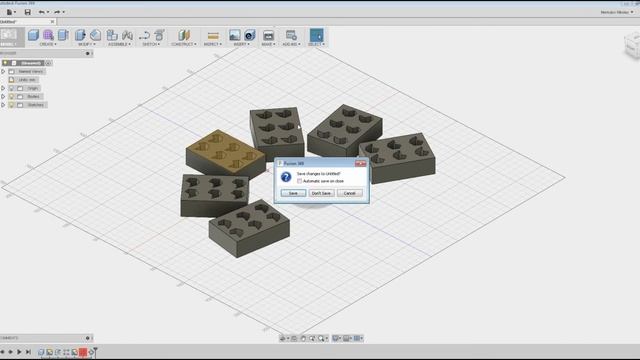This screenshot has width=640, height=360.
Task: Click the Undo arrow icon
Action: (x=42, y=12)
